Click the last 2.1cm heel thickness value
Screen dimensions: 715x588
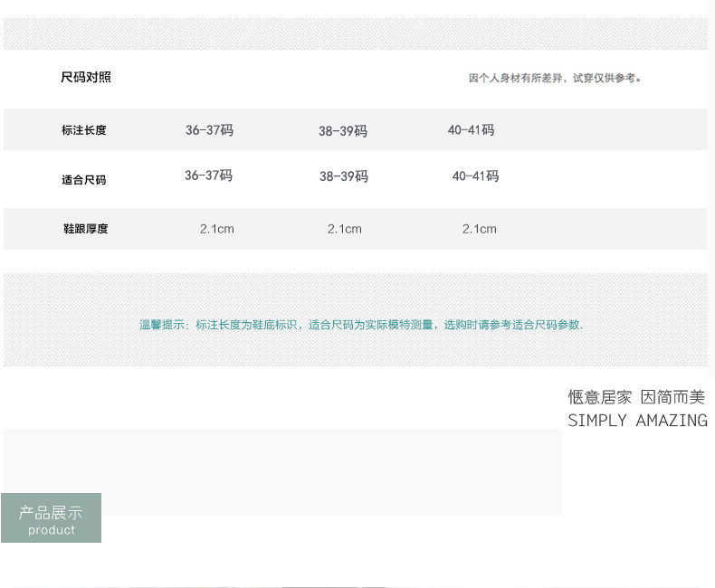(x=480, y=229)
